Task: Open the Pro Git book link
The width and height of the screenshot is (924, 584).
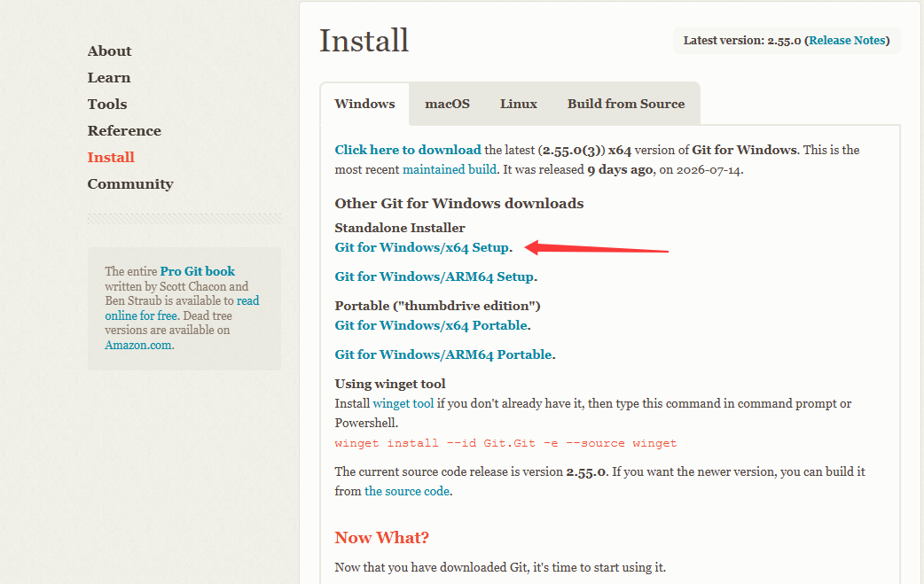Action: [x=198, y=271]
